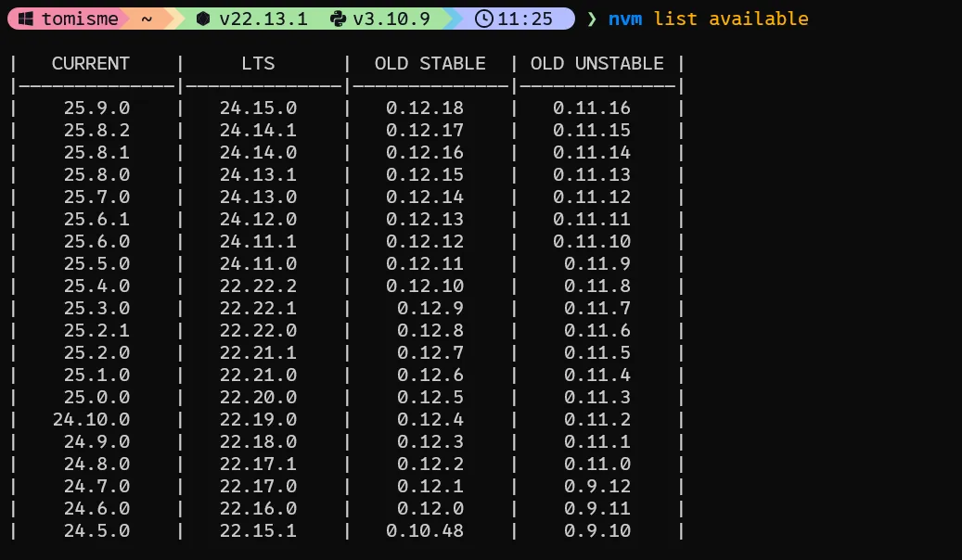The width and height of the screenshot is (962, 560).
Task: Select version 22.15.1 in LTS column
Action: 258,530
